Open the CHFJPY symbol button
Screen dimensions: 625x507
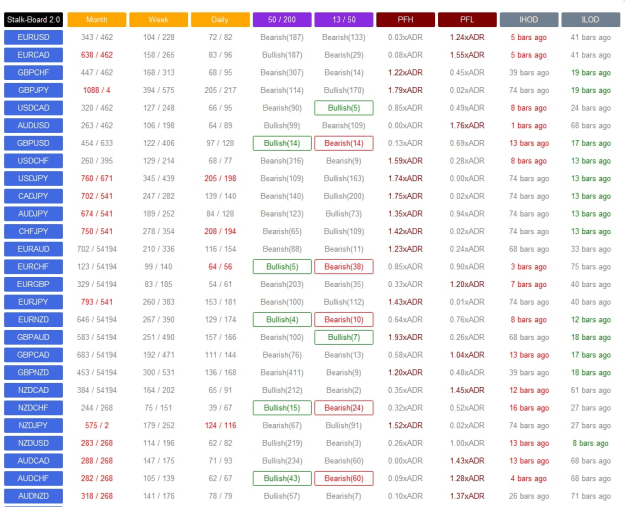click(33, 231)
